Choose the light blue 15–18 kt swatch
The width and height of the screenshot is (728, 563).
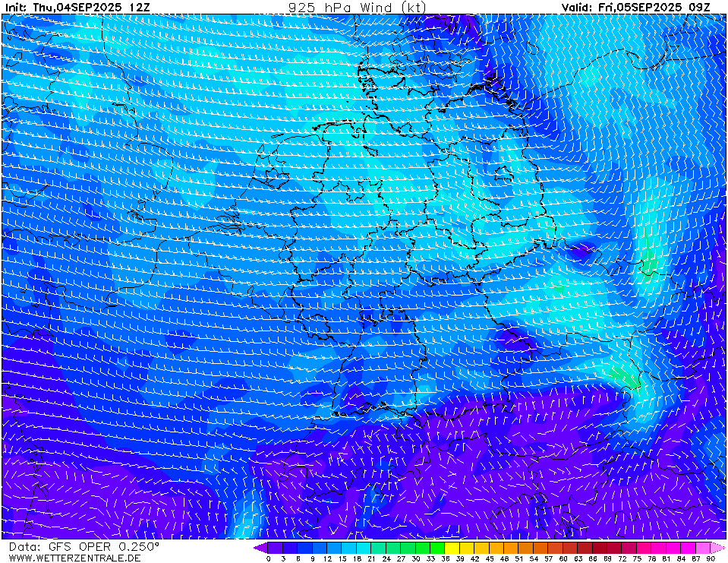[349, 548]
